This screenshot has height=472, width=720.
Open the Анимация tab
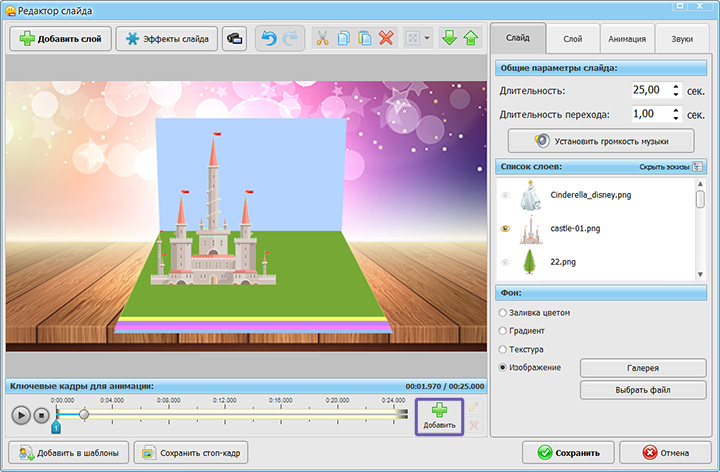point(627,39)
